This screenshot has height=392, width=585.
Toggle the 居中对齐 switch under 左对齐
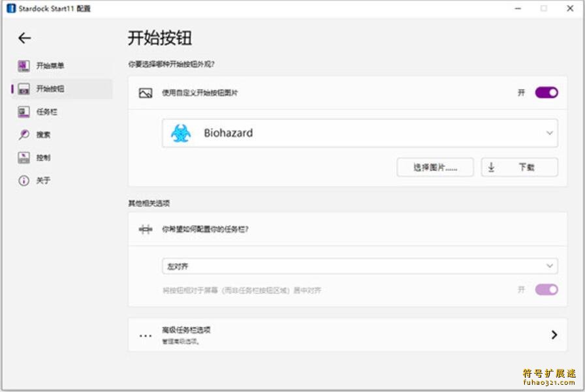(x=546, y=290)
